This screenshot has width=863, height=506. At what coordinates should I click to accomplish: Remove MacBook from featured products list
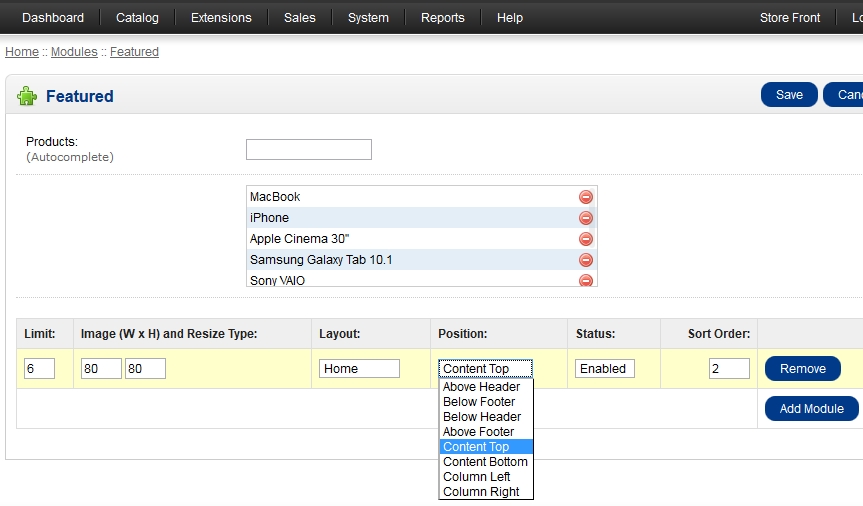[586, 197]
